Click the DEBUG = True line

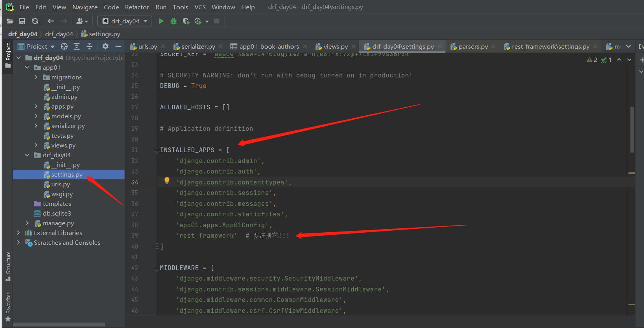pos(183,86)
